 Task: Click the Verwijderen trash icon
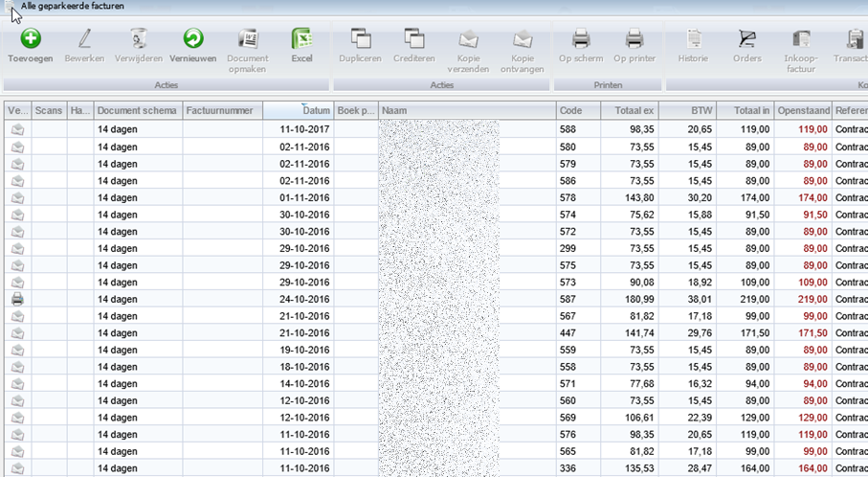tap(140, 40)
